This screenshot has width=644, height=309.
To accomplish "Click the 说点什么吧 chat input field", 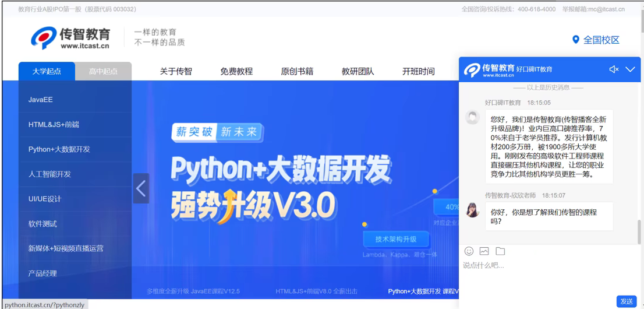I will (549, 278).
